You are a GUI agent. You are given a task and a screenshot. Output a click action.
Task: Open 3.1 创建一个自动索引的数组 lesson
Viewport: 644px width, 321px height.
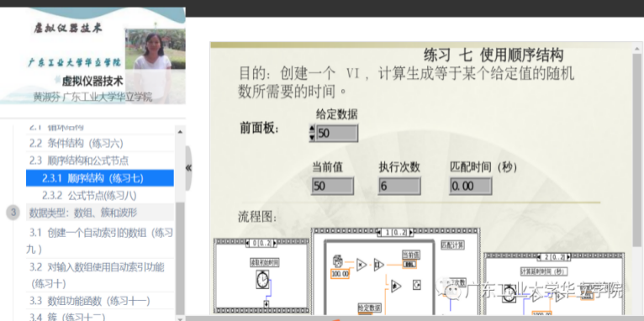(x=100, y=241)
